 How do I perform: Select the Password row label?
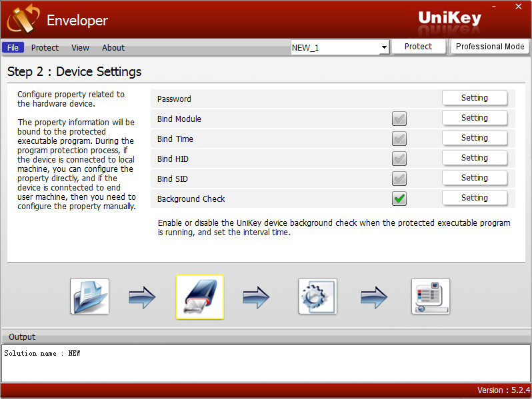pyautogui.click(x=174, y=99)
